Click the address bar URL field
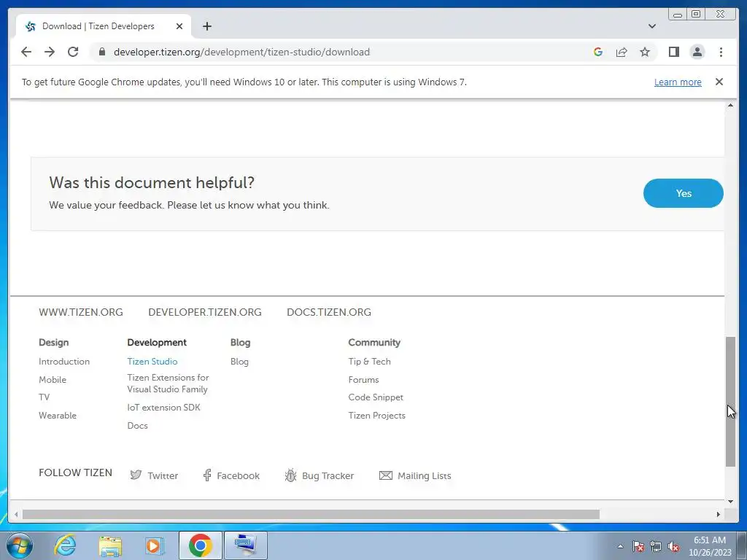Viewport: 747px width, 560px height. pyautogui.click(x=241, y=52)
